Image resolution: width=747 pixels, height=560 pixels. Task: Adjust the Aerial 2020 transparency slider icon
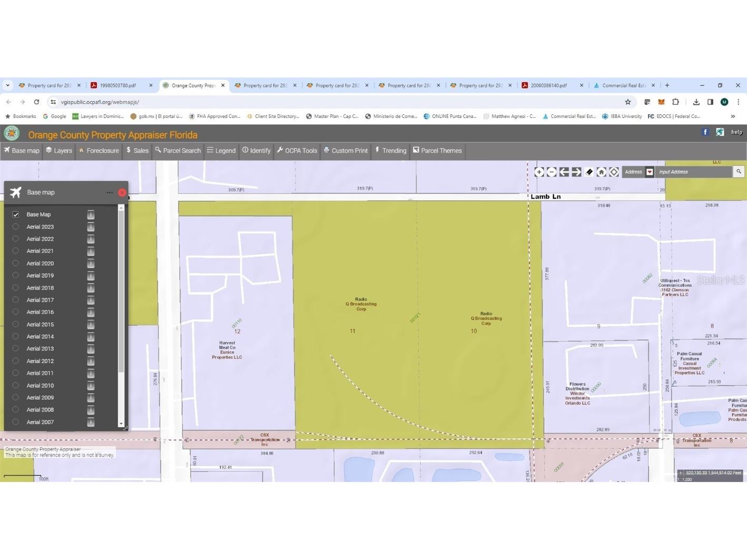tap(91, 263)
